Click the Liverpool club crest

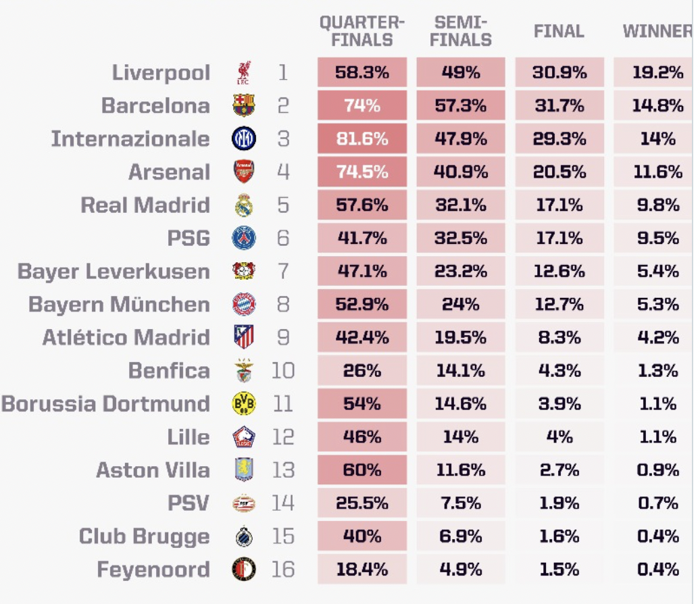(243, 72)
